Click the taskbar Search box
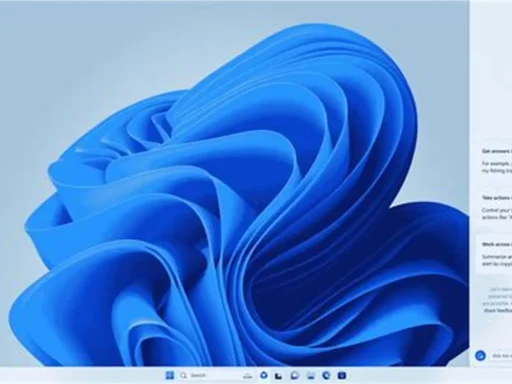Screen dimensions: 512x384 [216, 375]
